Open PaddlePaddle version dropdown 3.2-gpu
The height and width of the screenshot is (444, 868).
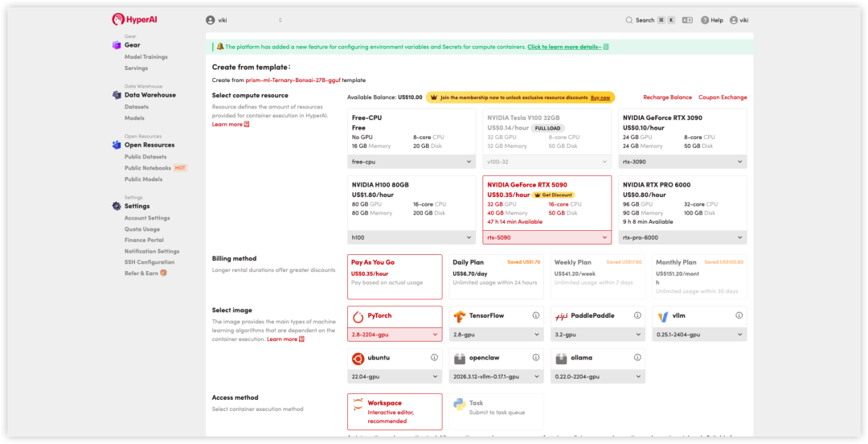click(598, 335)
